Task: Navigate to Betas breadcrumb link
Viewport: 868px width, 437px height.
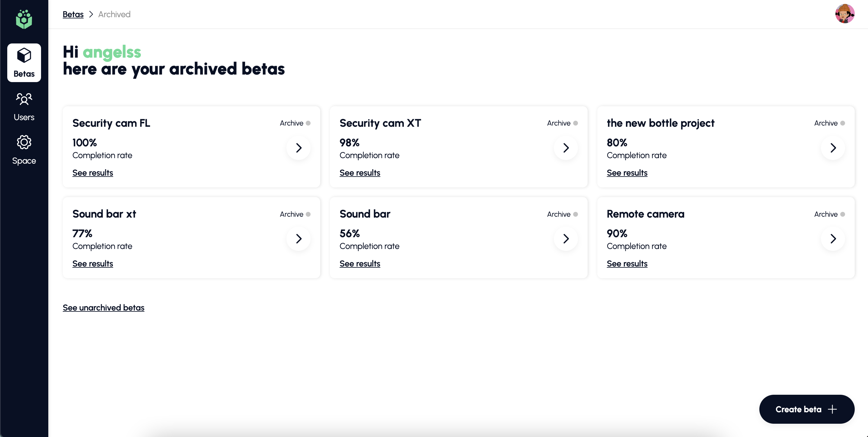Action: [x=73, y=14]
